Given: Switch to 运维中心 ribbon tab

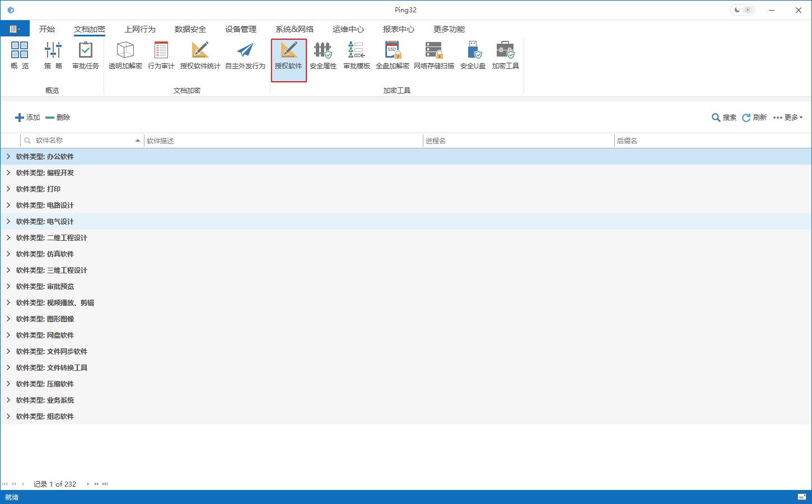Looking at the screenshot, I should point(348,29).
